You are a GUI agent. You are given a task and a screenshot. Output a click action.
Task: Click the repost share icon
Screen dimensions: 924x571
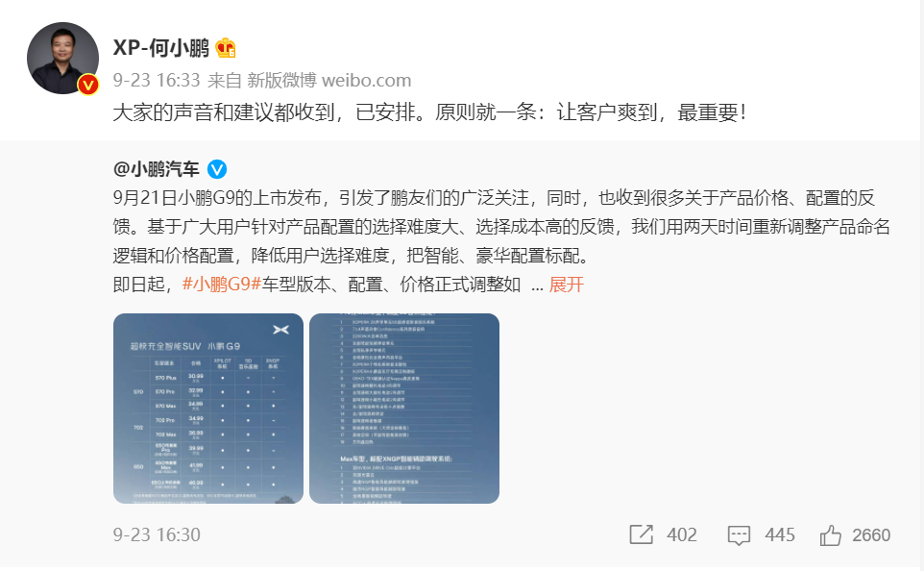[642, 534]
